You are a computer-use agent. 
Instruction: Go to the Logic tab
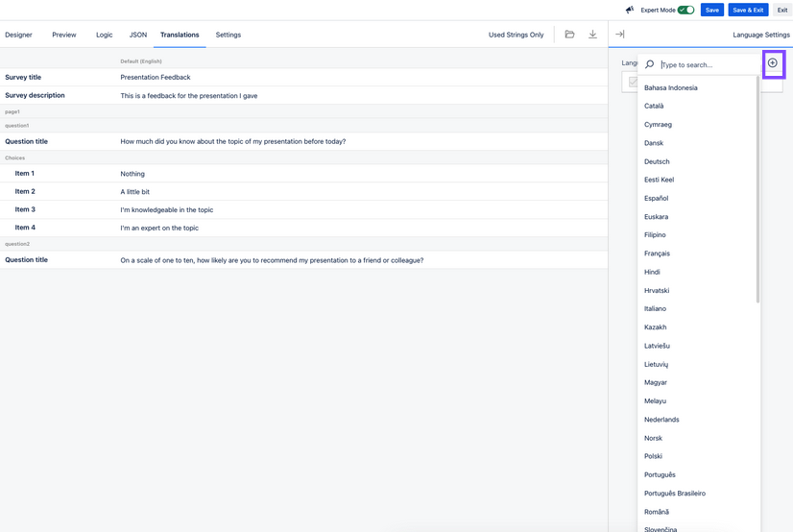tap(104, 35)
